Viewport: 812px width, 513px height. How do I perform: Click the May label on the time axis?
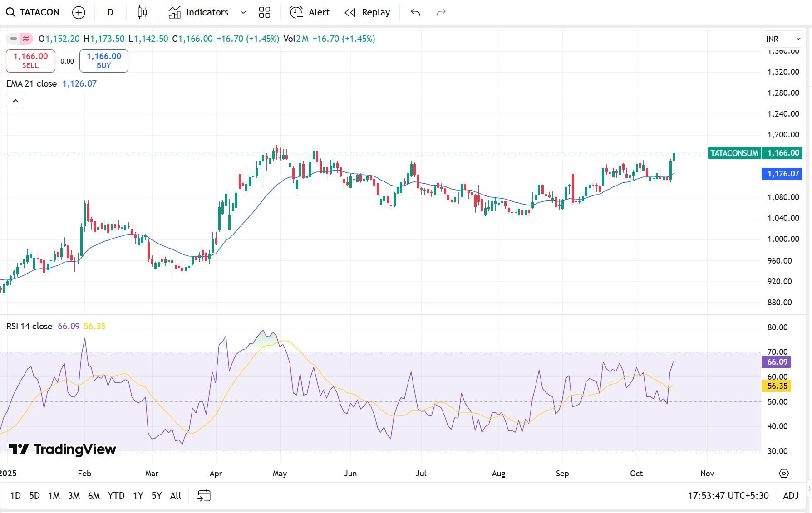(x=280, y=474)
